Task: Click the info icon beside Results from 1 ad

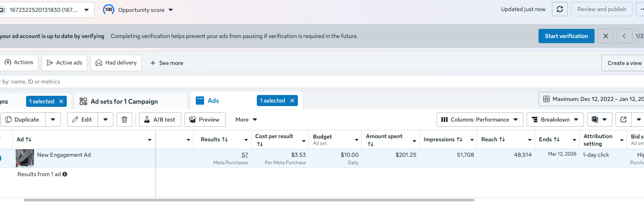Action: pyautogui.click(x=65, y=174)
